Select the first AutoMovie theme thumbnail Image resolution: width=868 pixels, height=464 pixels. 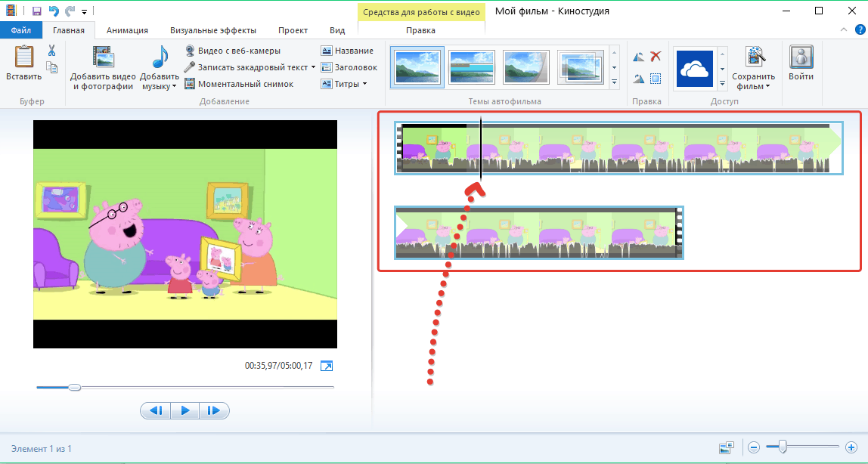417,67
